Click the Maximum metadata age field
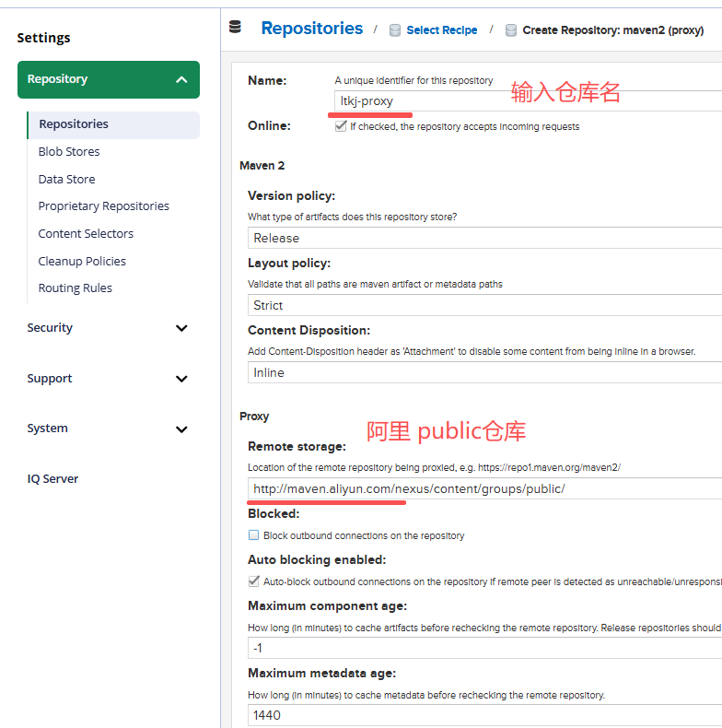The width and height of the screenshot is (722, 728). pos(485,715)
